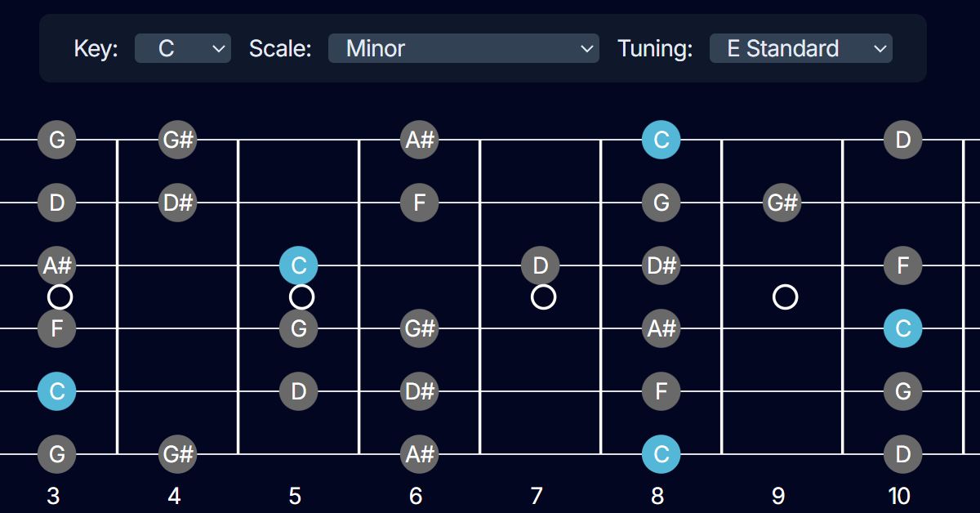Select the blue C note at fret 5
The image size is (980, 513).
pyautogui.click(x=298, y=265)
